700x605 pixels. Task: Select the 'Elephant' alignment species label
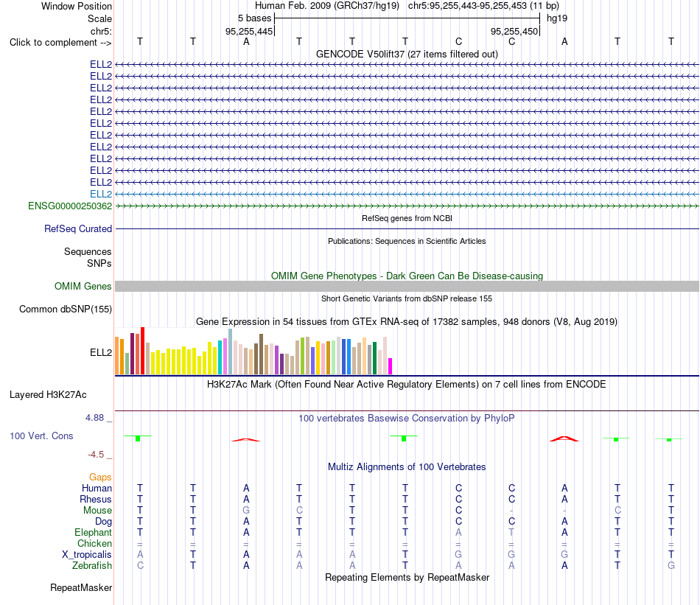93,532
